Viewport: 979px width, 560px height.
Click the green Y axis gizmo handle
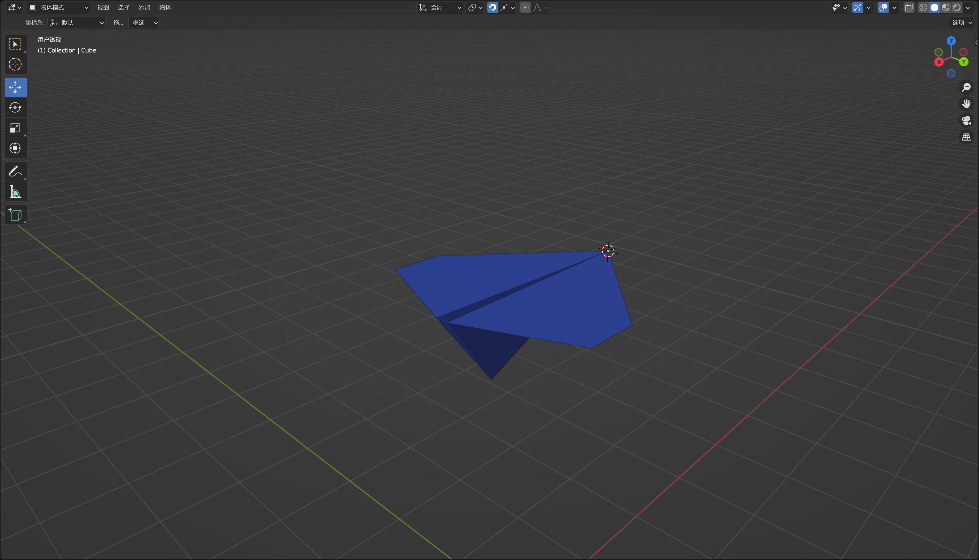(x=964, y=61)
